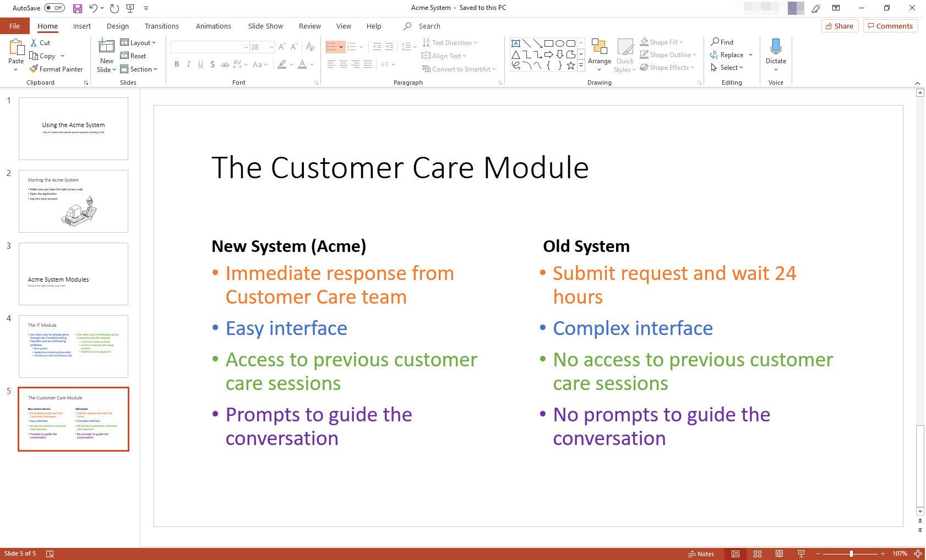Open font name combo box
926x560 pixels.
click(210, 47)
